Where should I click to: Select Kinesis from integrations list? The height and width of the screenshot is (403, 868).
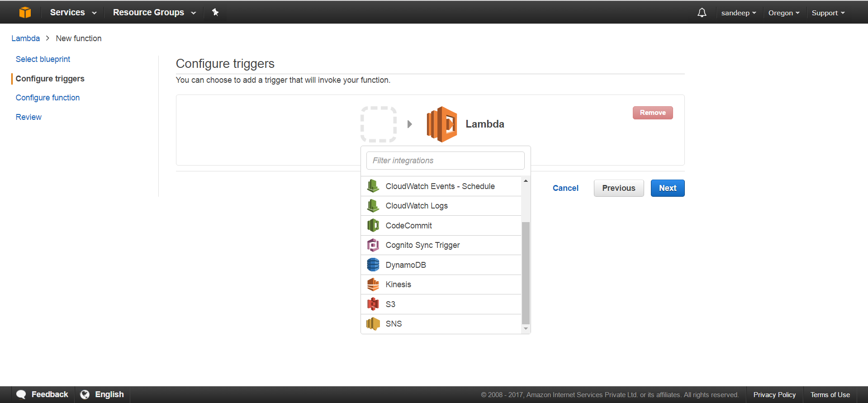pyautogui.click(x=441, y=284)
